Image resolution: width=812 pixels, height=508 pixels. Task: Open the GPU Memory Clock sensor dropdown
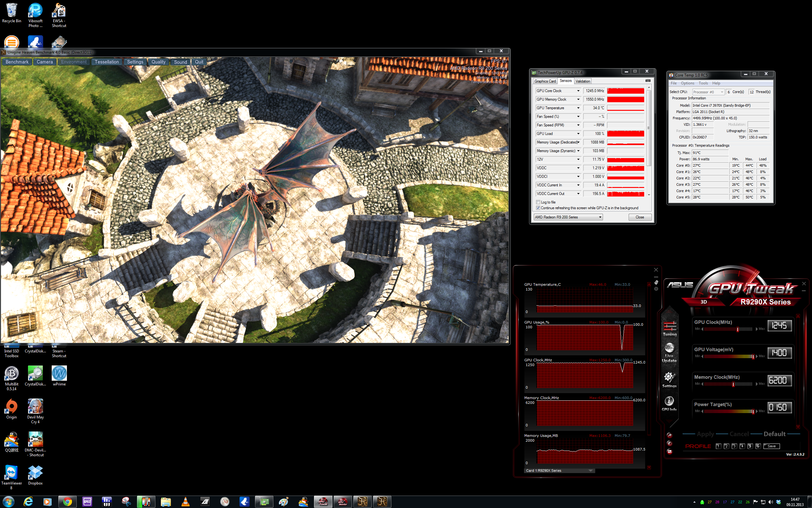[578, 99]
